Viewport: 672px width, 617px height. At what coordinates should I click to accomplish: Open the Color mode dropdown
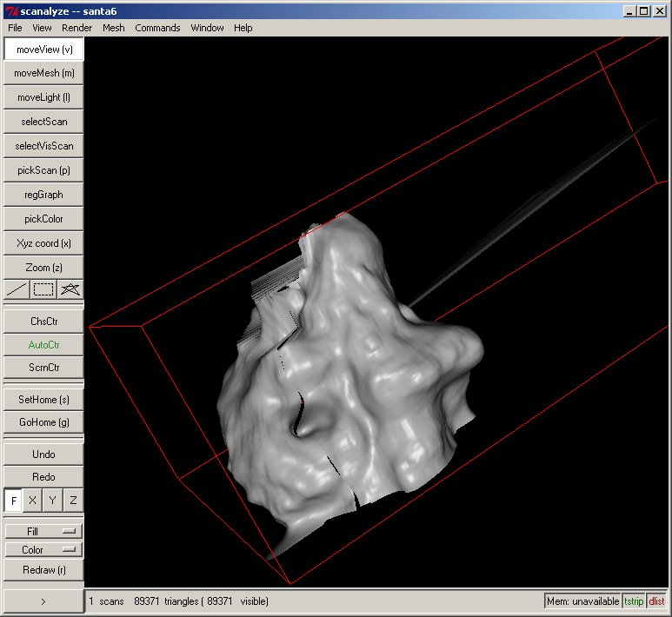pyautogui.click(x=43, y=550)
